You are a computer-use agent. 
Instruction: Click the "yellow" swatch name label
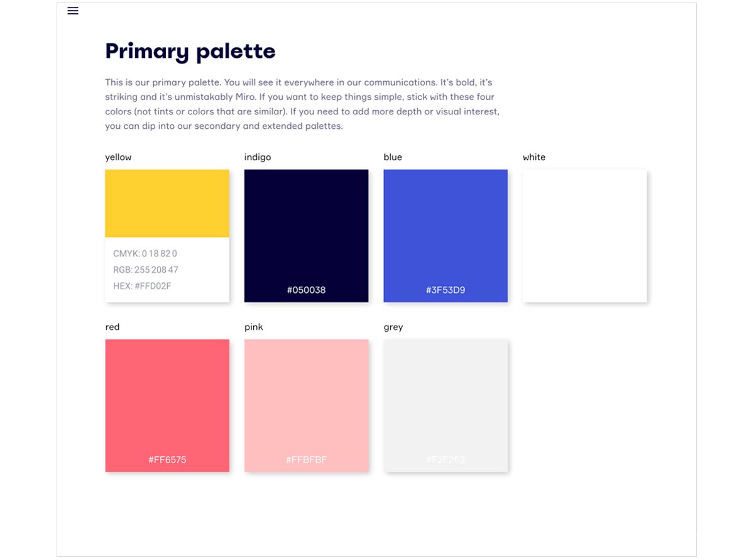tap(118, 157)
